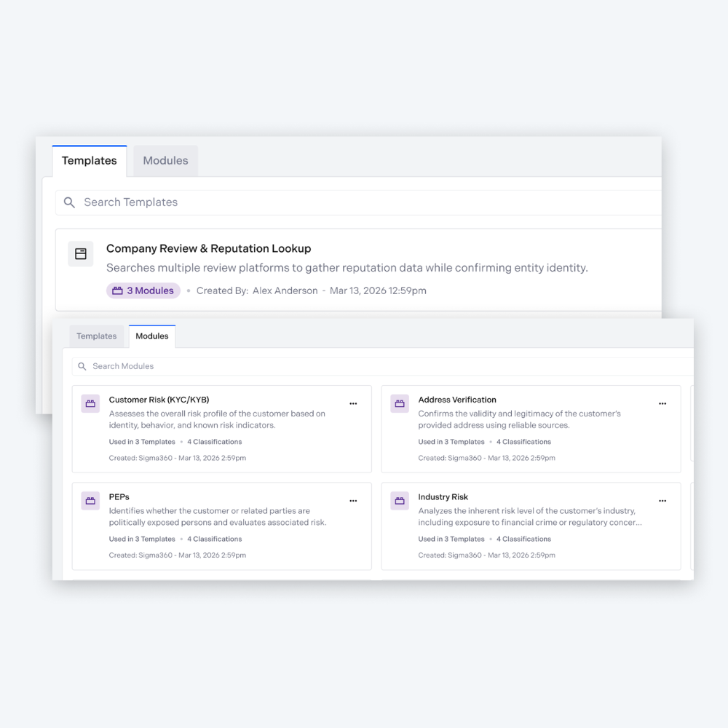Click '4 Classifications' on PEPs card

click(215, 539)
